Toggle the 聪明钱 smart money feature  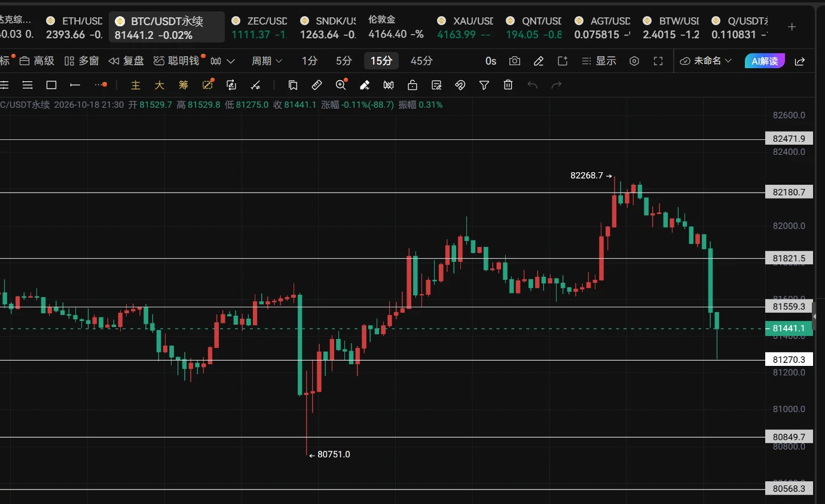tap(176, 61)
